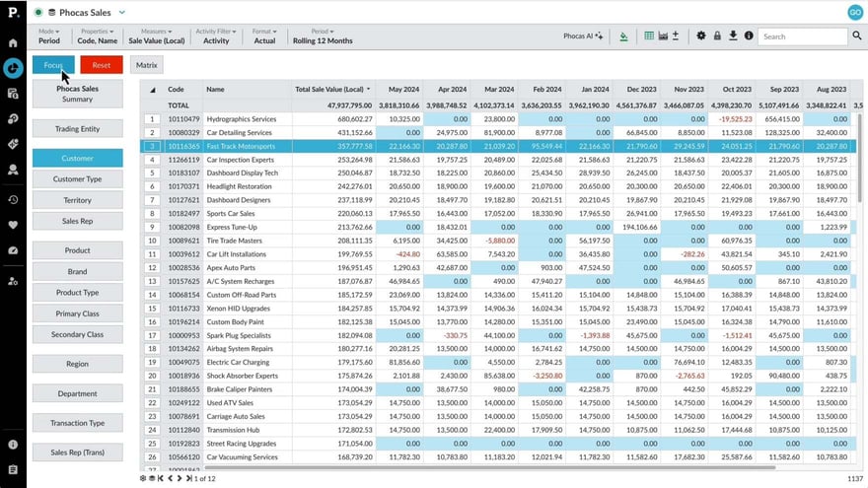Click the download export icon
This screenshot has height=488, width=868.
pyautogui.click(x=733, y=35)
